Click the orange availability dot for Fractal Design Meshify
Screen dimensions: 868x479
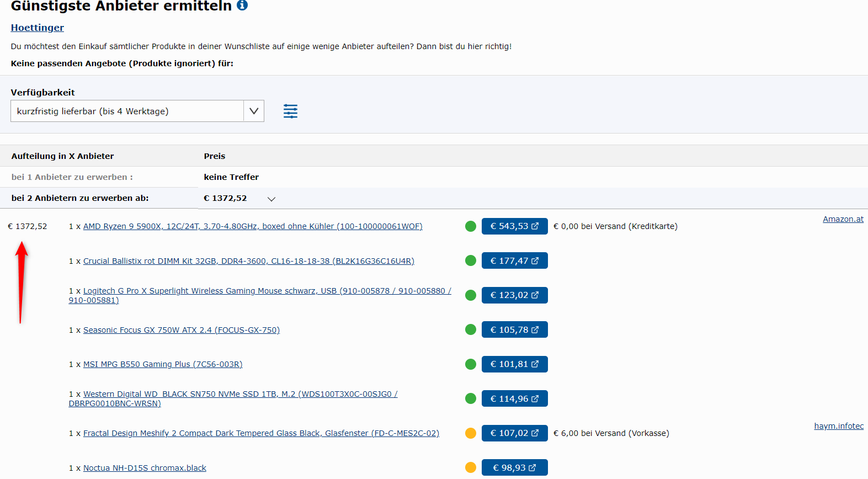[x=471, y=433]
